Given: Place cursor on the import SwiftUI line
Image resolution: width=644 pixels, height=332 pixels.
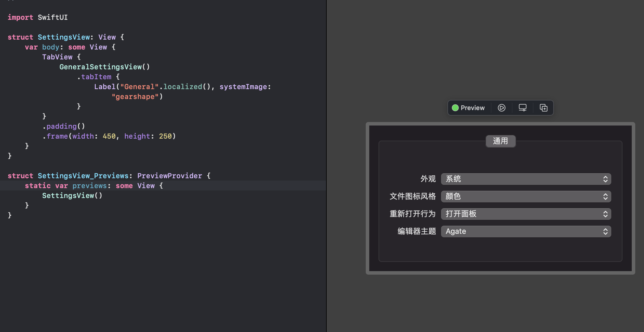Looking at the screenshot, I should tap(37, 17).
